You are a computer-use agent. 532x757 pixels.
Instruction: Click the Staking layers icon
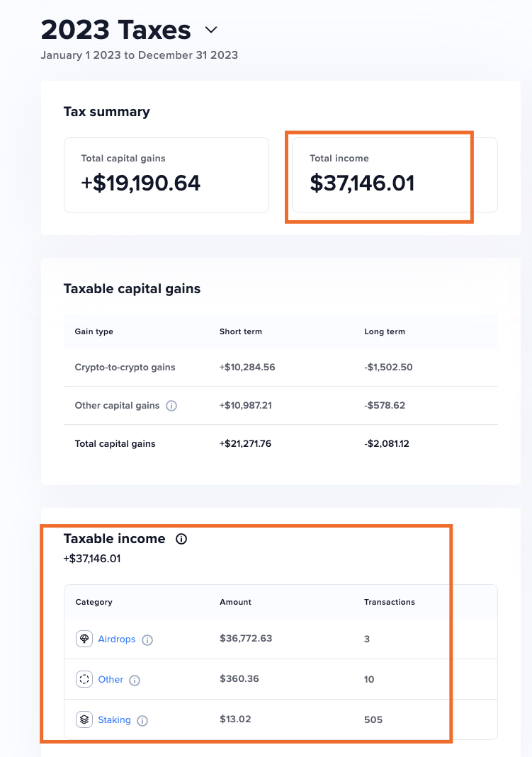coord(84,719)
